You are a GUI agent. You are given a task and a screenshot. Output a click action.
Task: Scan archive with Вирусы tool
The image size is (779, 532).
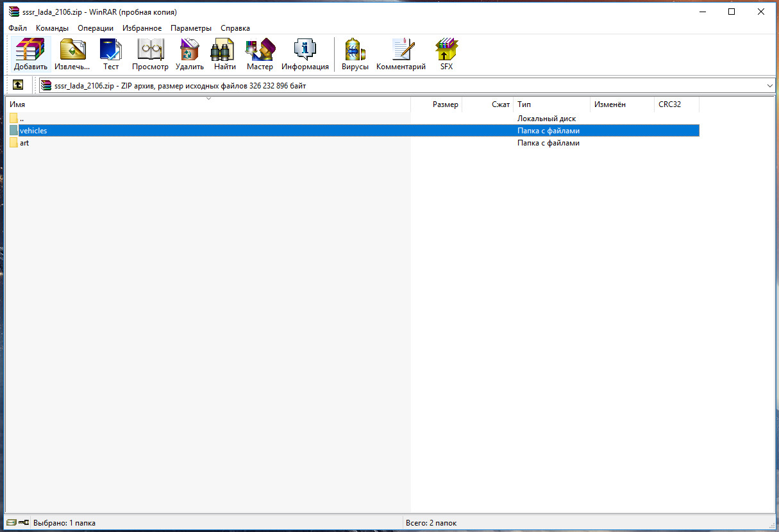point(355,54)
